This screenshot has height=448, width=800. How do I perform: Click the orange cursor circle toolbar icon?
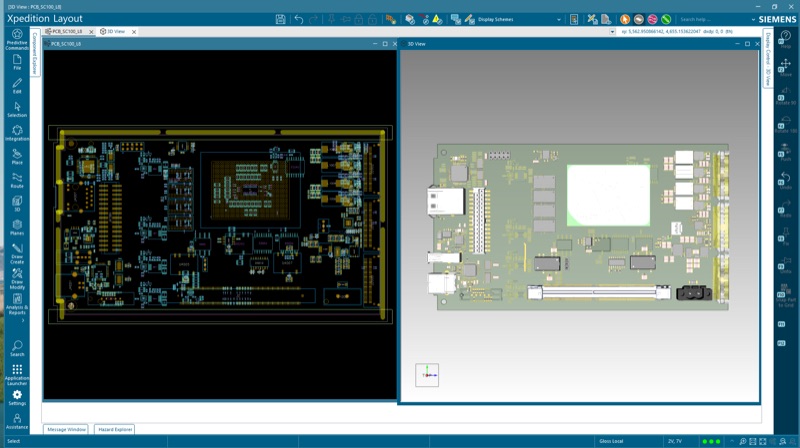point(624,19)
